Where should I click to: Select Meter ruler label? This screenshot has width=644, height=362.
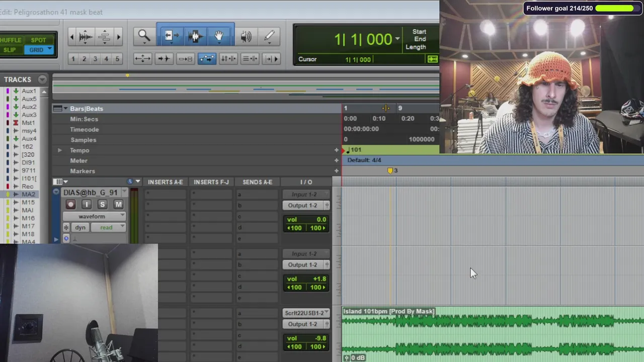[78, 161]
